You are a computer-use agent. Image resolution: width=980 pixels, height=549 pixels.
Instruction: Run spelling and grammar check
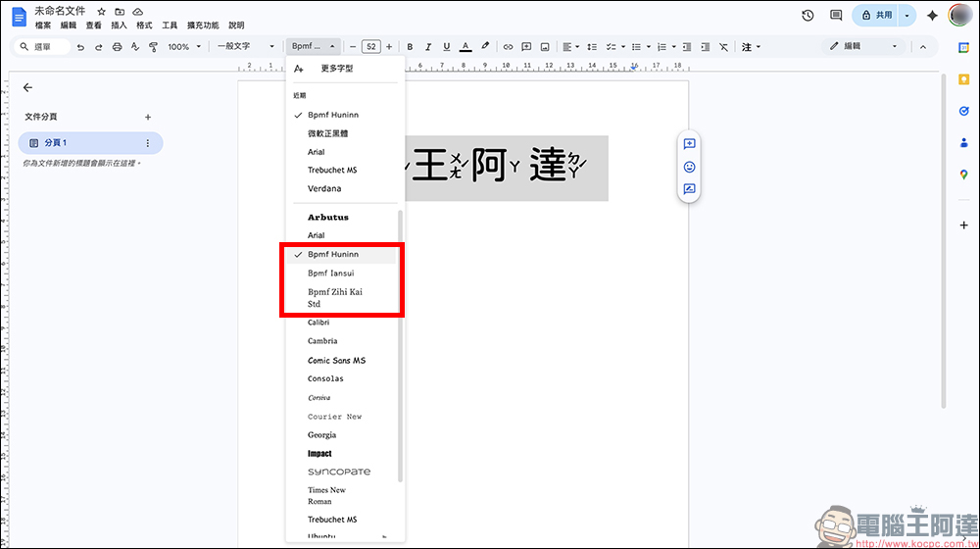pyautogui.click(x=135, y=47)
